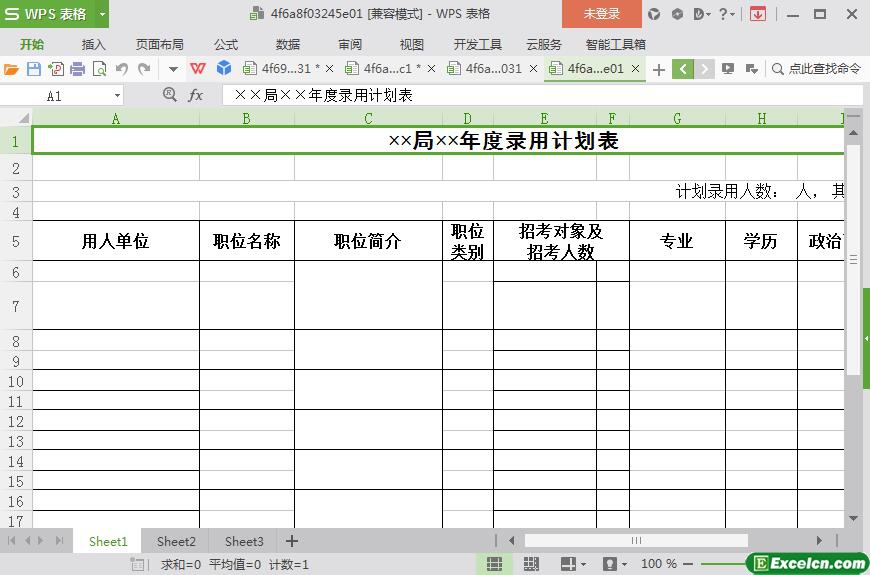
Task: Click the 未登录 login button
Action: pyautogui.click(x=602, y=14)
